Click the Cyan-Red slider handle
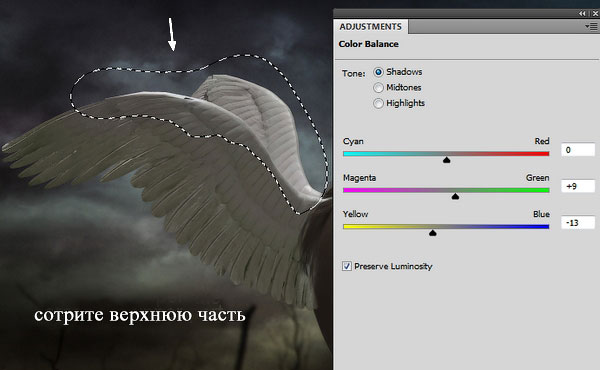Image resolution: width=600 pixels, height=370 pixels. 446,160
